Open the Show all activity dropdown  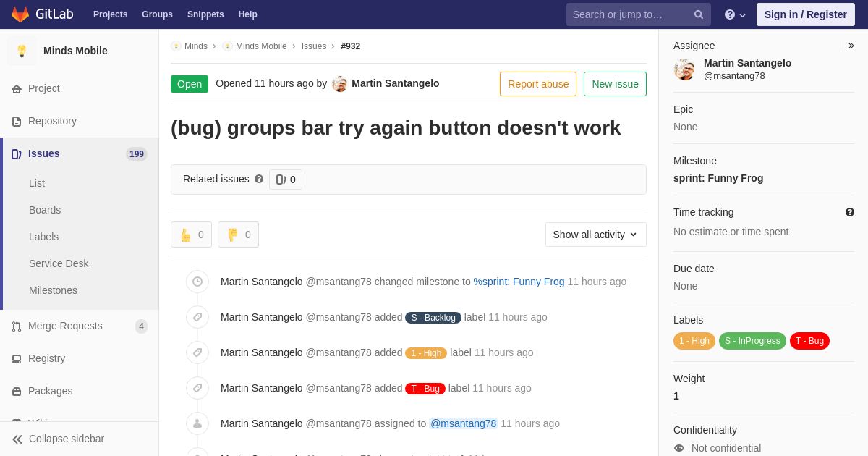[596, 235]
